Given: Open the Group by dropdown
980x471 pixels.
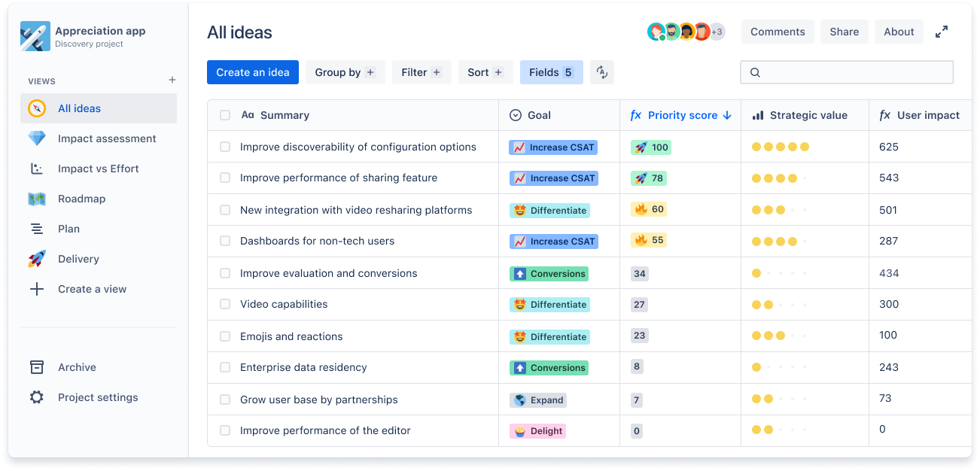Looking at the screenshot, I should point(345,72).
